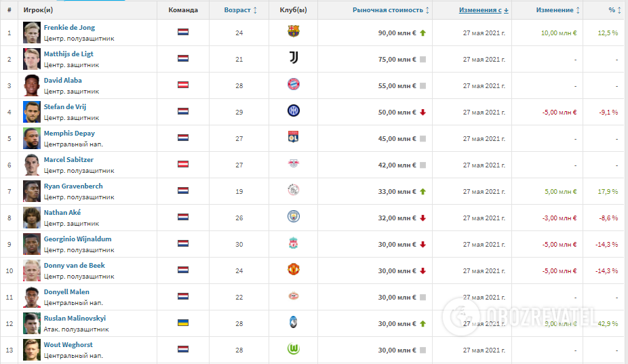Click Matthijs de Ligt portrait thumbnail

coord(32,59)
